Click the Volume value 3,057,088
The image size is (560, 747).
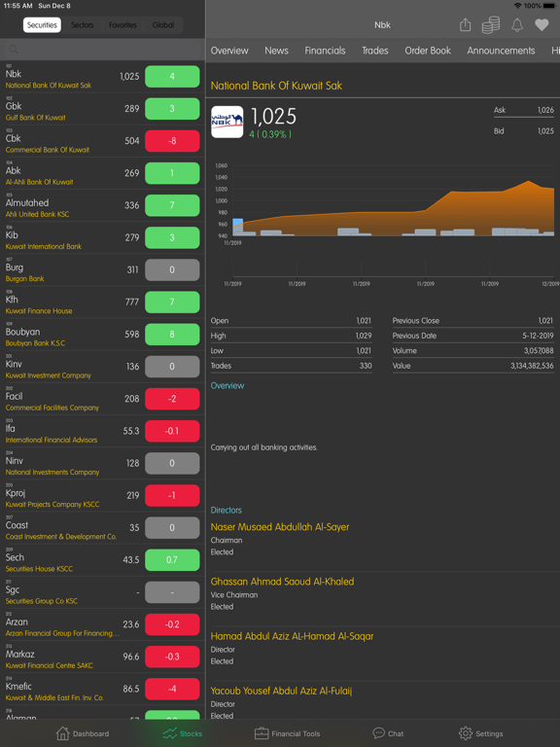[539, 350]
